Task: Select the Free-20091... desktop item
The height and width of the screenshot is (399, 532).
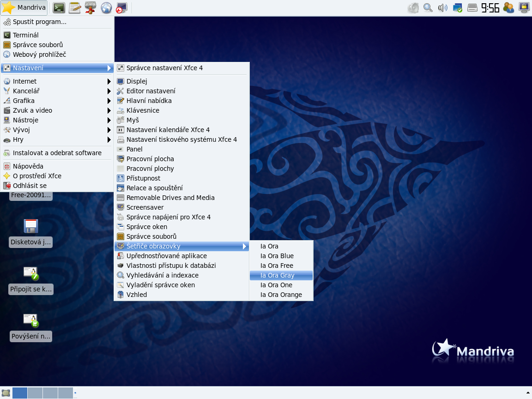Action: pyautogui.click(x=31, y=195)
